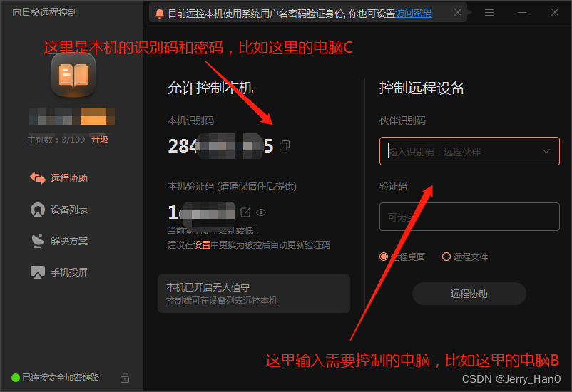The image size is (572, 392).
Task: Click 已连接安全加密链路 status text
Action: [61, 378]
